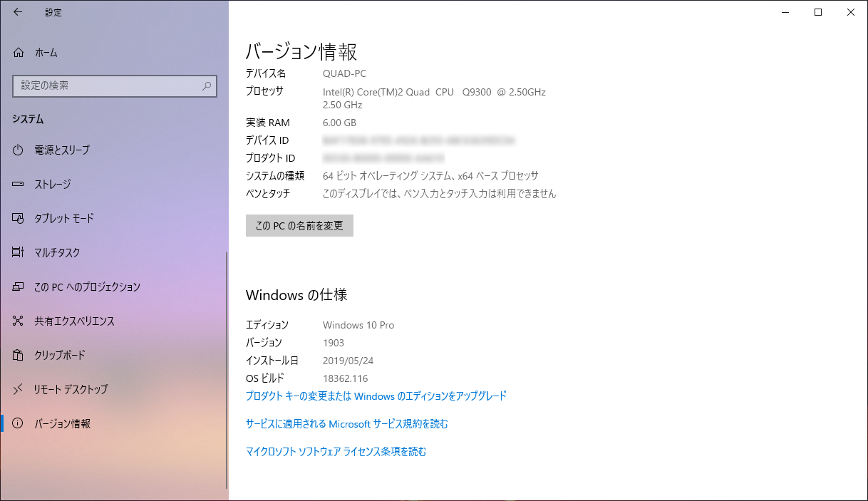
Task: Click the クリップボード clipboard icon
Action: 19,356
